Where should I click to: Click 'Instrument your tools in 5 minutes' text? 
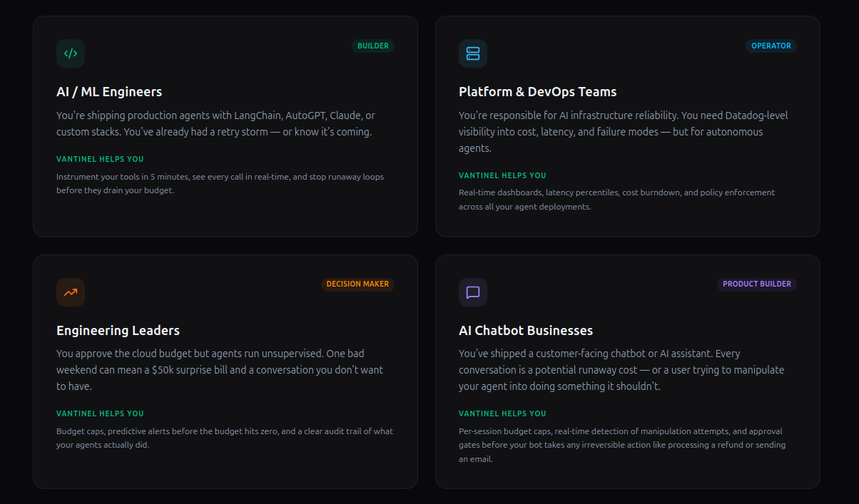(x=220, y=184)
